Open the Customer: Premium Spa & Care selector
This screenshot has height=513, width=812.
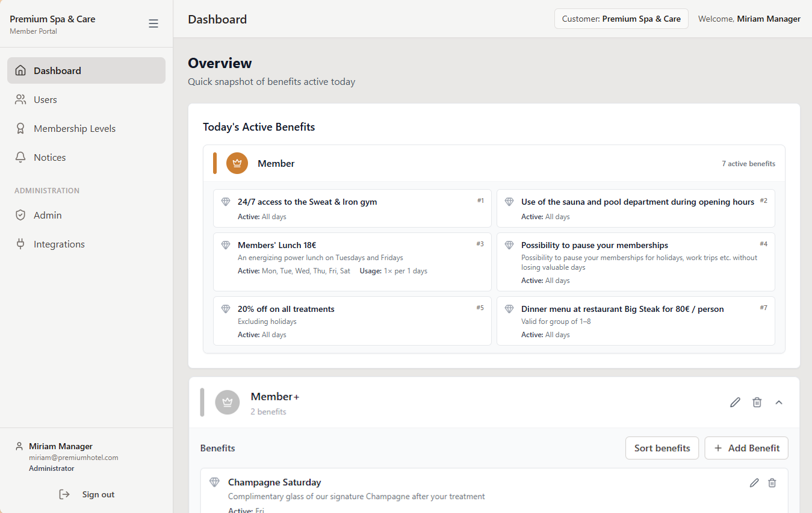(621, 19)
